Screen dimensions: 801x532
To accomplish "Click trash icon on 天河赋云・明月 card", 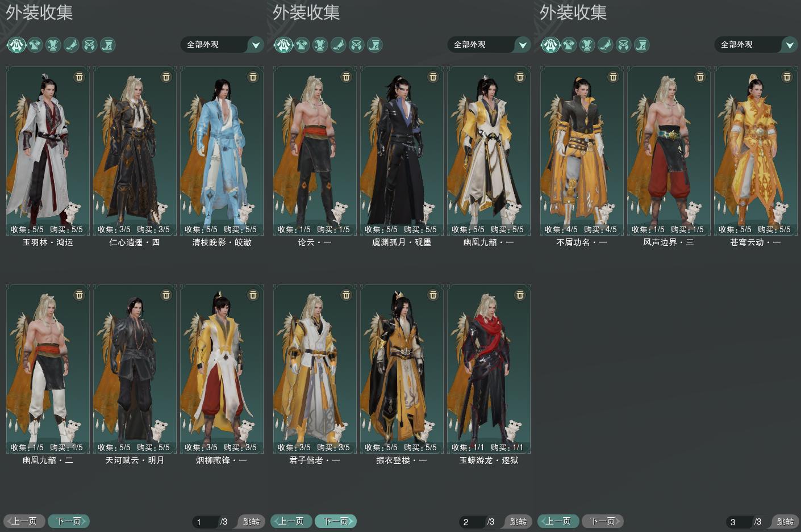I will 166,295.
